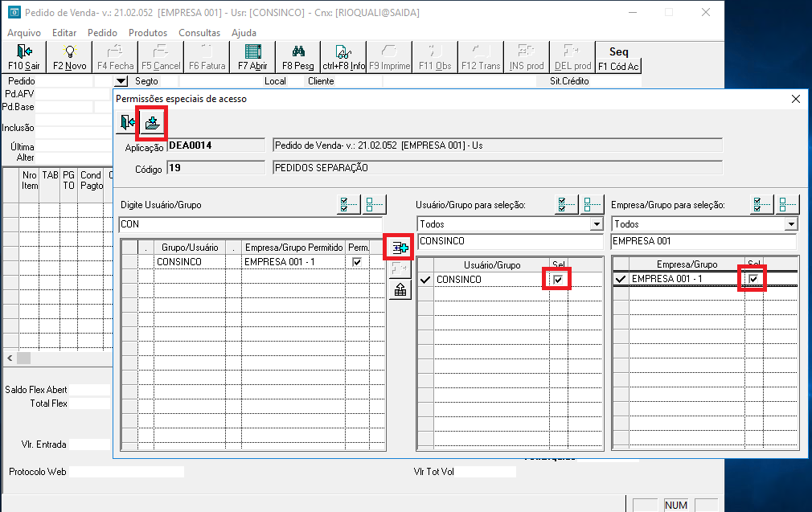Click Empresa/Grupo Permitido column header
The image size is (812, 512).
tap(293, 248)
